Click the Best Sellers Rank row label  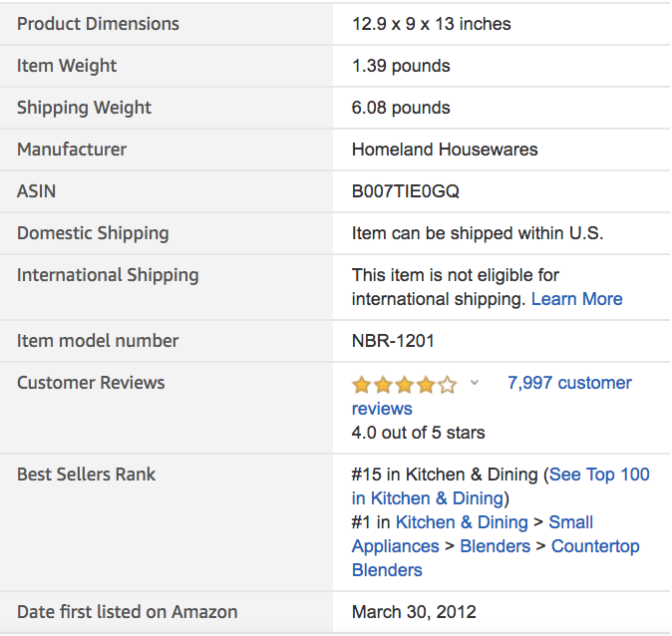click(x=87, y=475)
